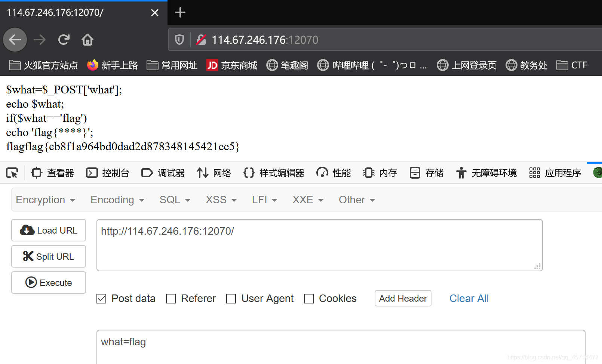Select the 114.67.246.176:12070/ browser tab
This screenshot has height=364, width=602.
(84, 13)
